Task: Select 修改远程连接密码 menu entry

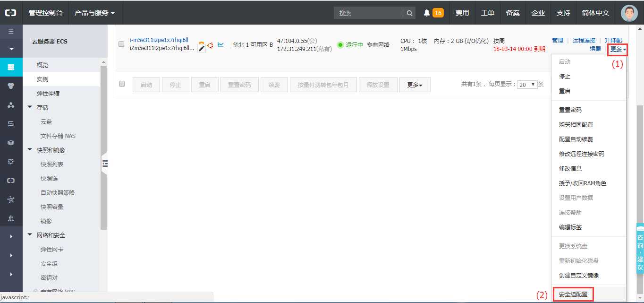Action: click(x=581, y=154)
